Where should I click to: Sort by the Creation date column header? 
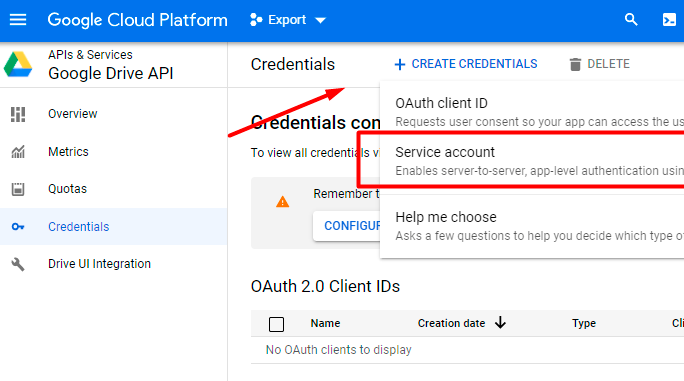(x=451, y=323)
